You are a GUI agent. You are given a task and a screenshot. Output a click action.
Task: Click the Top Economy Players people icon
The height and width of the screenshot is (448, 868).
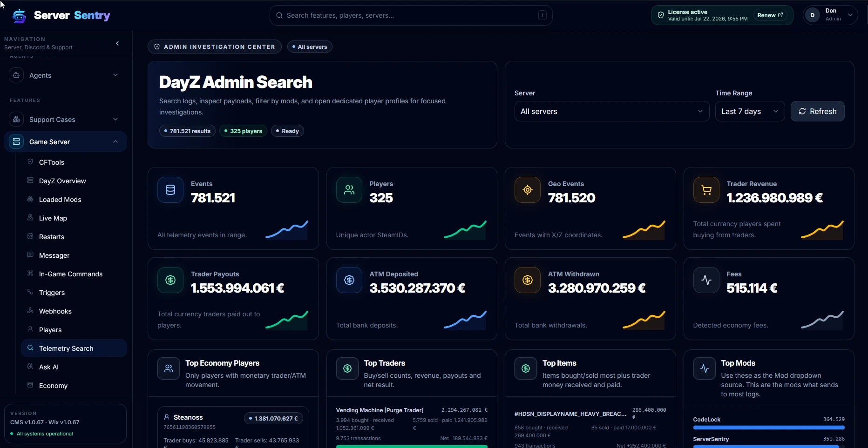pos(169,368)
